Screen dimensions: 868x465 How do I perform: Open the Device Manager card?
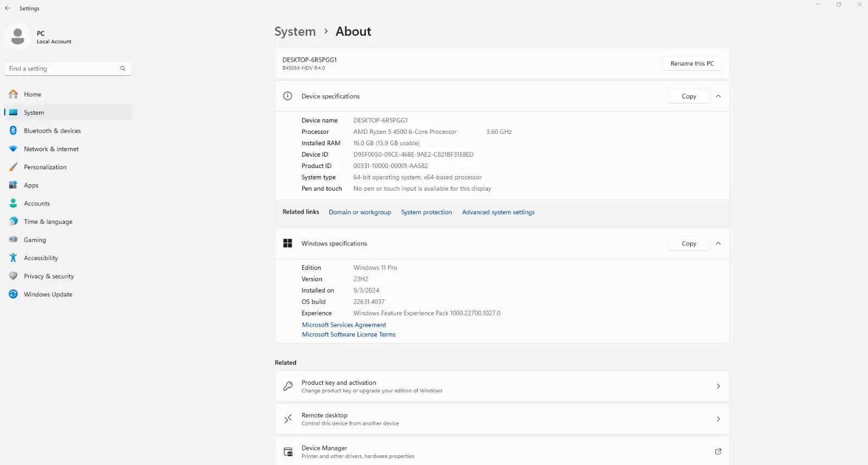coord(502,451)
